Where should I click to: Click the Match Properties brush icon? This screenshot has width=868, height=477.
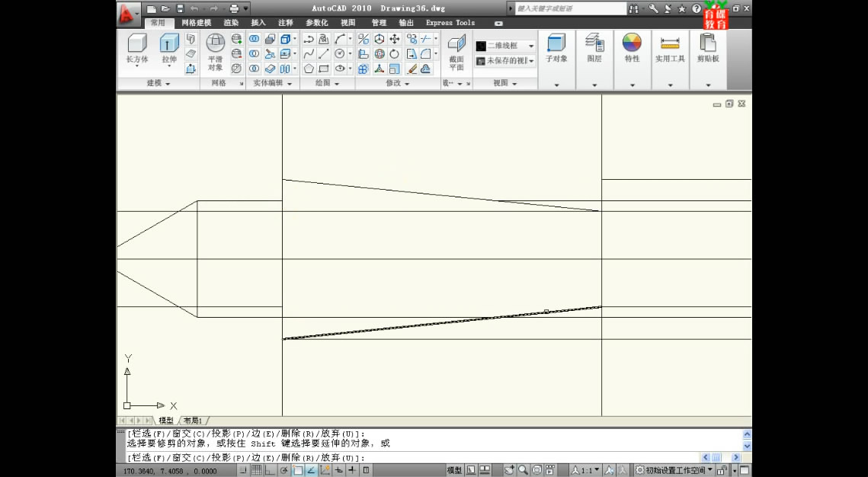pyautogui.click(x=412, y=69)
